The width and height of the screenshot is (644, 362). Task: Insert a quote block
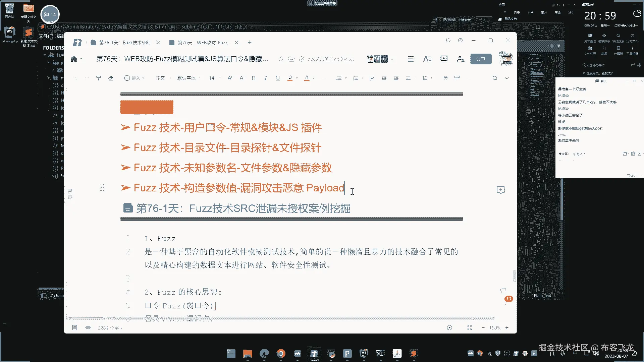click(445, 78)
